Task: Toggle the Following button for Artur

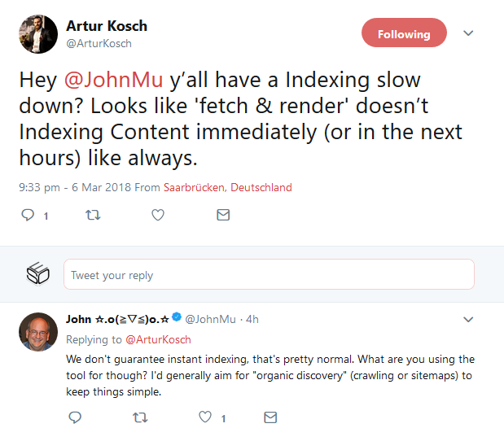Action: tap(404, 34)
